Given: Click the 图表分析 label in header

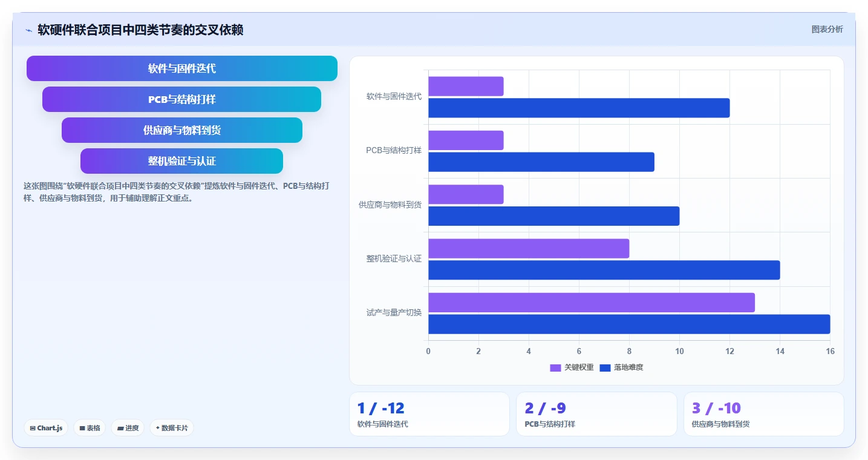Looking at the screenshot, I should point(827,29).
